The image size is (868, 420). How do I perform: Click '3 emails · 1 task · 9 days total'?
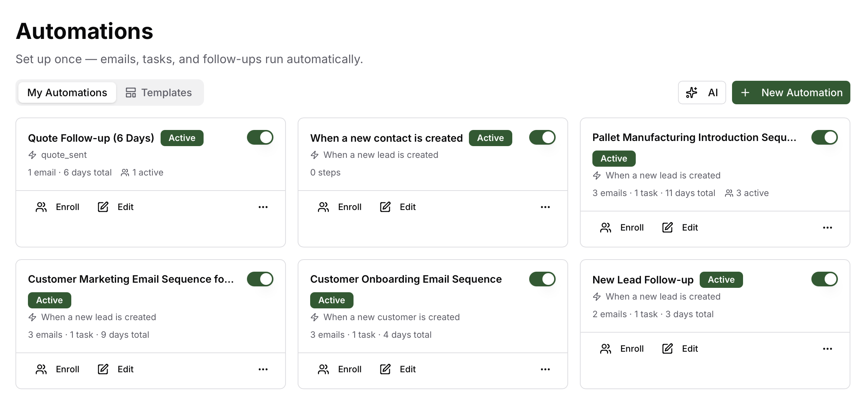tap(89, 335)
